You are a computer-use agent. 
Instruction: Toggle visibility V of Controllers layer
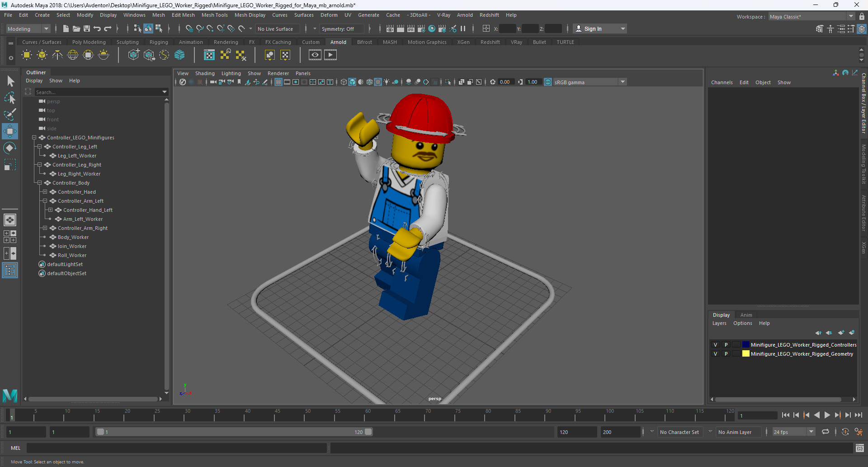[x=715, y=345]
